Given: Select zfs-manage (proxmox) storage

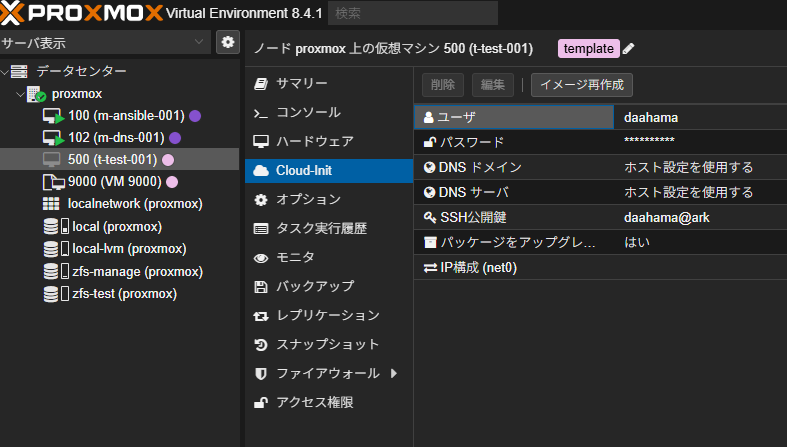Looking at the screenshot, I should tap(138, 271).
